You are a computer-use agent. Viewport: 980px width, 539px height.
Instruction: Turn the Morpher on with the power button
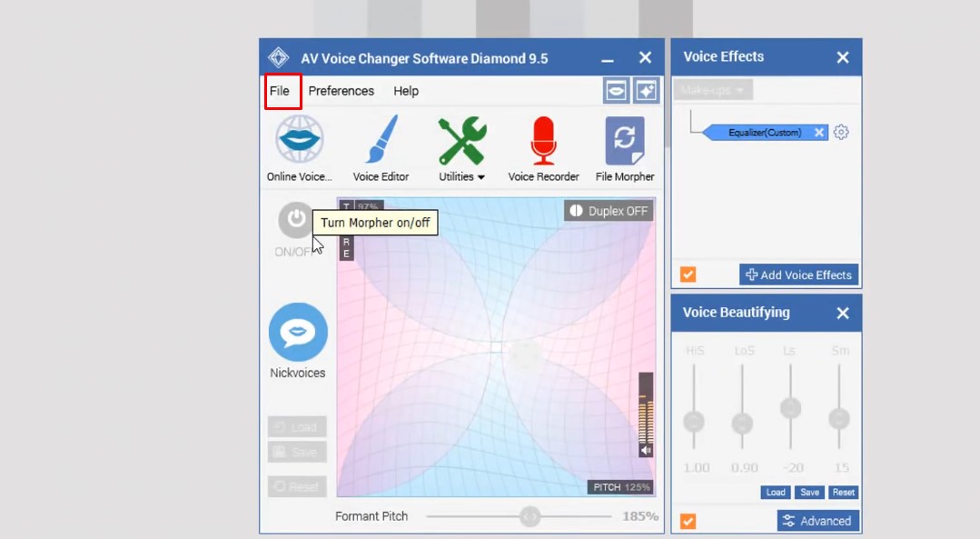[x=297, y=221]
